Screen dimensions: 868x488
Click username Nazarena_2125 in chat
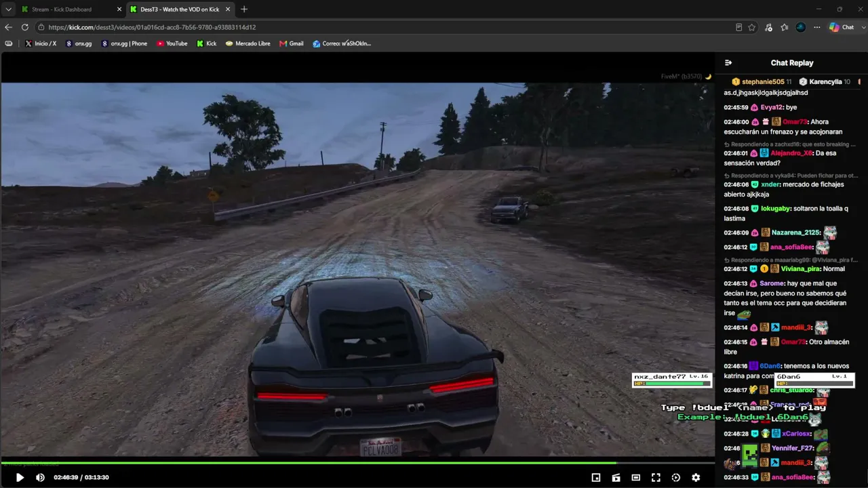[796, 232]
